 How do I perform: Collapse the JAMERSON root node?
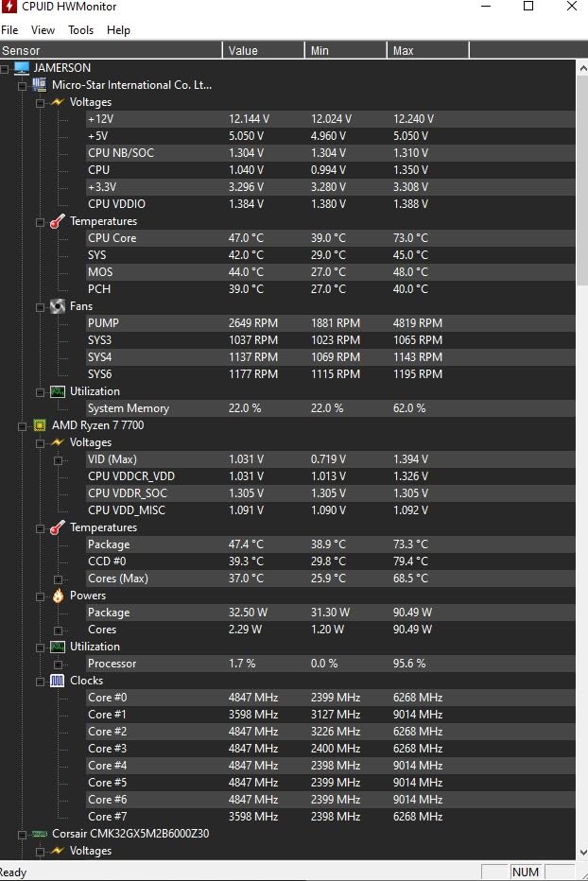pyautogui.click(x=6, y=68)
